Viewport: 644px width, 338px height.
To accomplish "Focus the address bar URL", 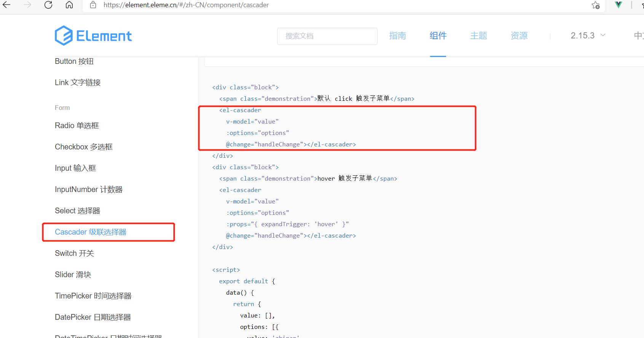I will point(186,5).
